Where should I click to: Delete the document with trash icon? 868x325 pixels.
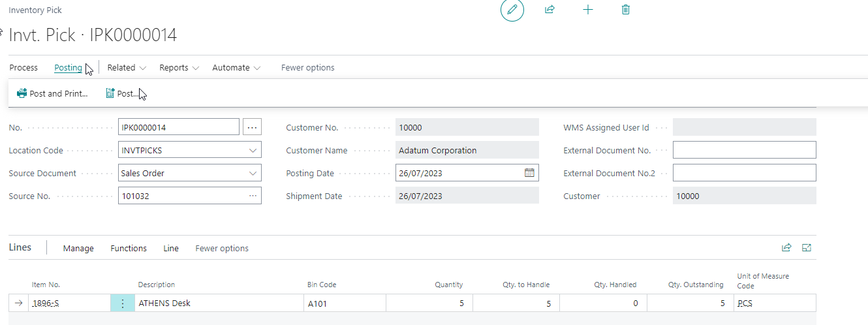(x=626, y=10)
